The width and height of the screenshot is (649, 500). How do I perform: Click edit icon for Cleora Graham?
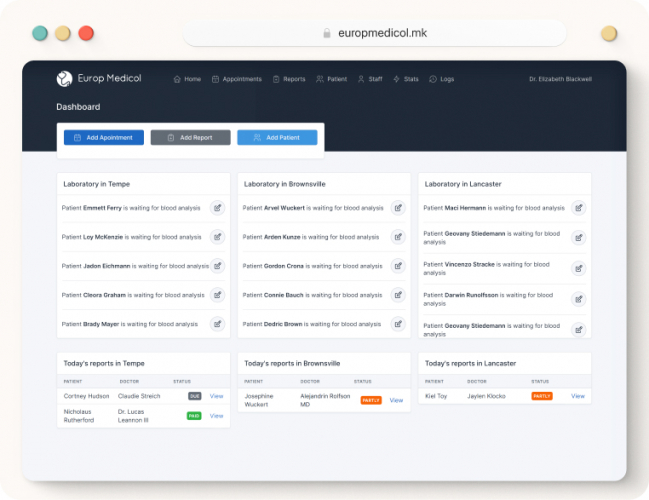(217, 295)
